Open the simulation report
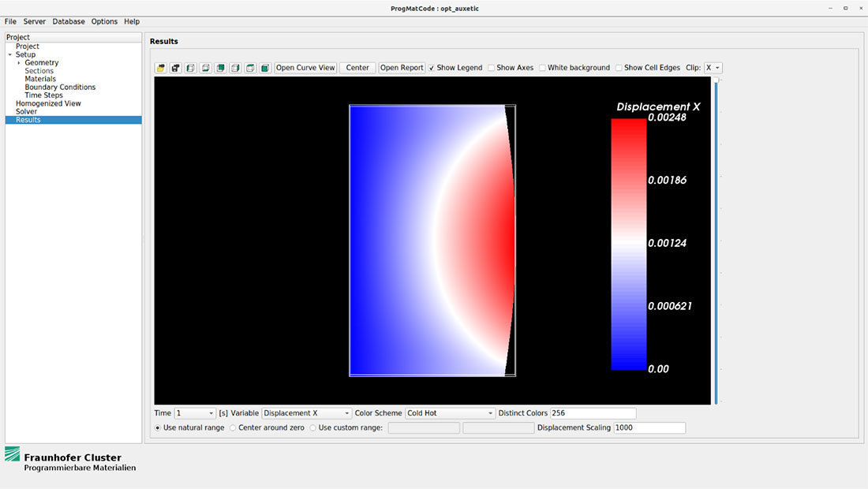The image size is (868, 489). click(402, 68)
